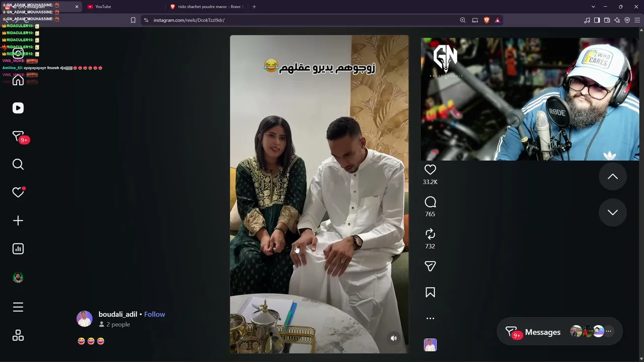Open the reel's audio thumbnail
Image resolution: width=644 pixels, height=362 pixels.
click(x=430, y=345)
